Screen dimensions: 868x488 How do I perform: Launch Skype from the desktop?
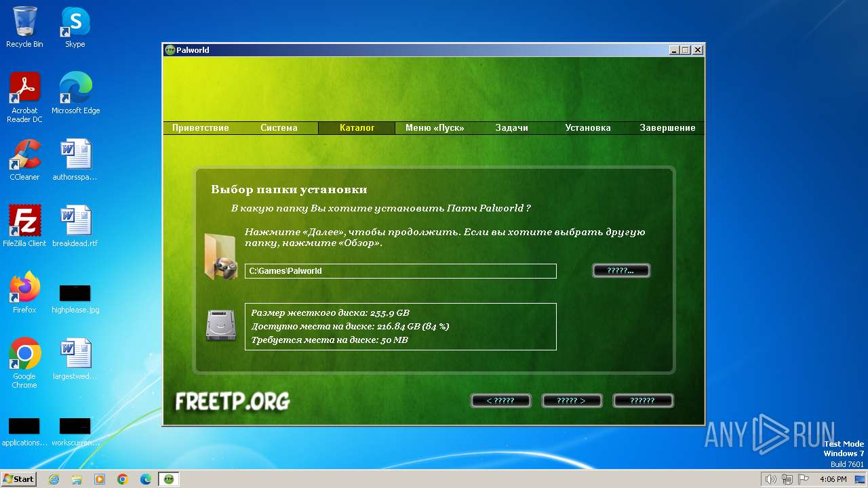tap(75, 27)
